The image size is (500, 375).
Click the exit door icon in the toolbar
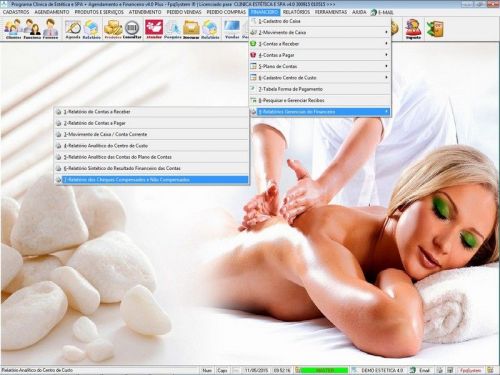pos(435,29)
